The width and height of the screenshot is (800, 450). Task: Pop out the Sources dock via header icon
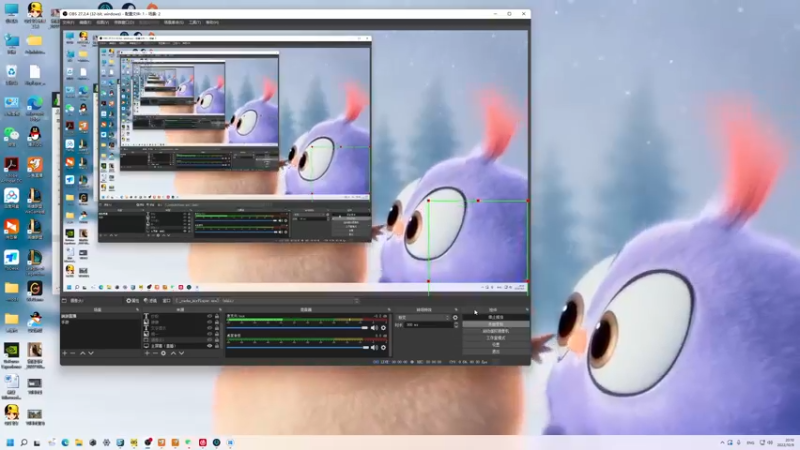[220, 310]
